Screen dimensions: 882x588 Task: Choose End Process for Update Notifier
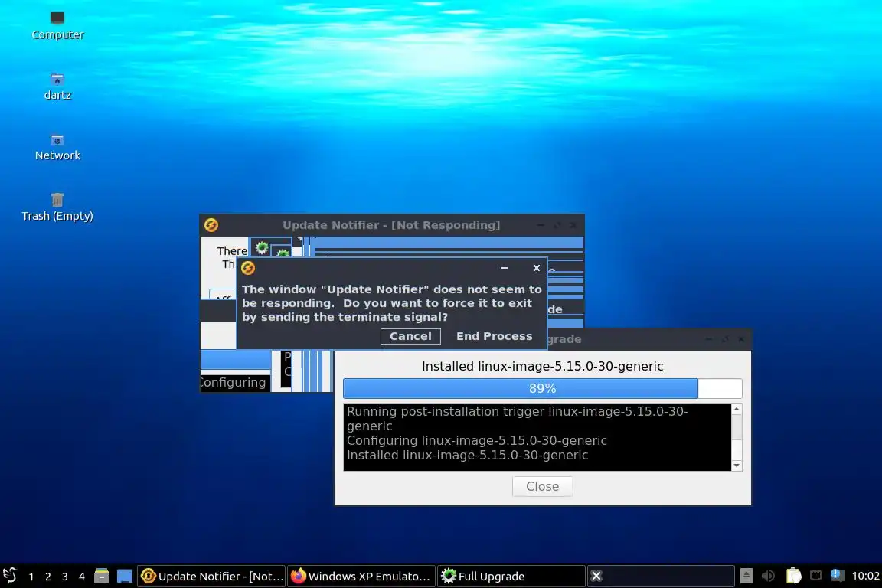pos(494,336)
